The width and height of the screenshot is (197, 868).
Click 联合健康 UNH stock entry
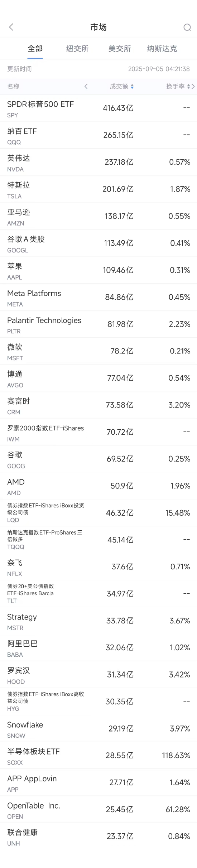pos(98,836)
